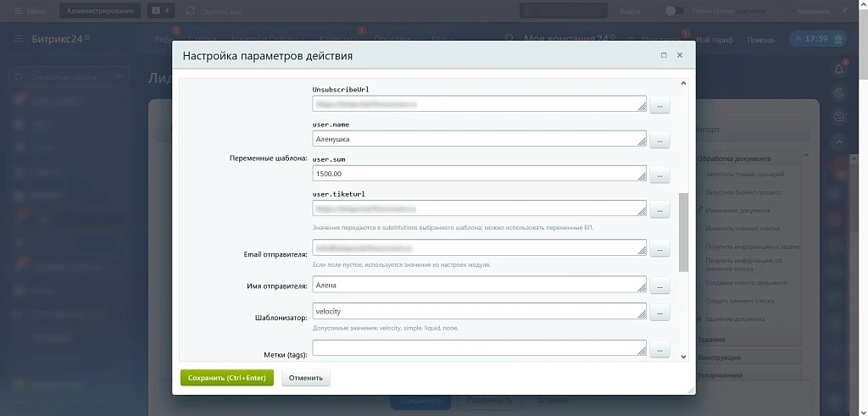Click the Сбросить кеш refresh icon
The height and width of the screenshot is (416, 868).
[191, 11]
